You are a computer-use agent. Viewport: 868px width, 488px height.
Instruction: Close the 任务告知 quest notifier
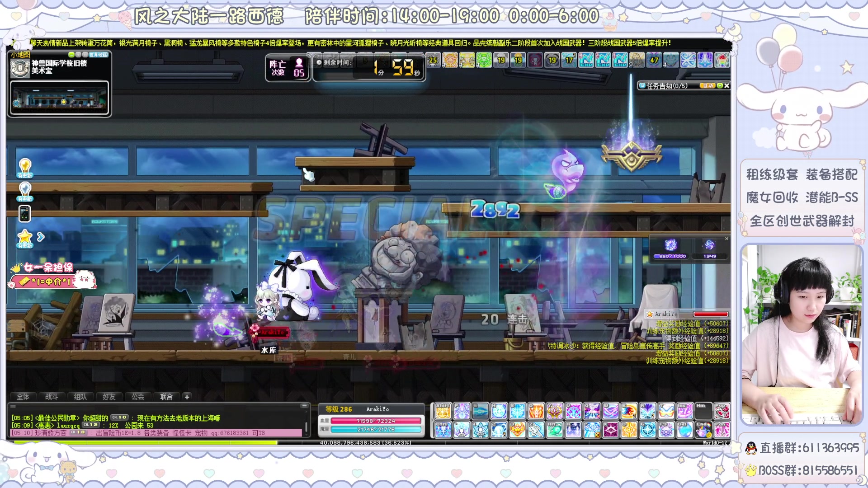click(x=726, y=86)
